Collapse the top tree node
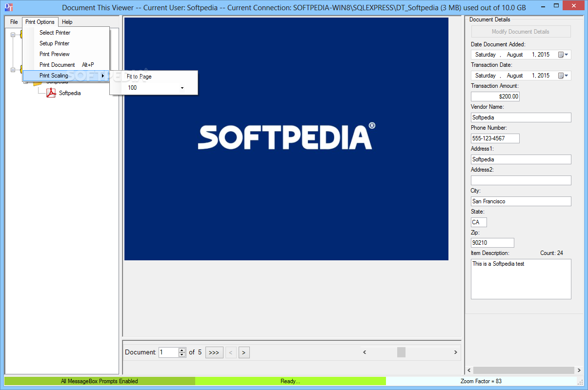This screenshot has height=390, width=588. click(x=13, y=35)
